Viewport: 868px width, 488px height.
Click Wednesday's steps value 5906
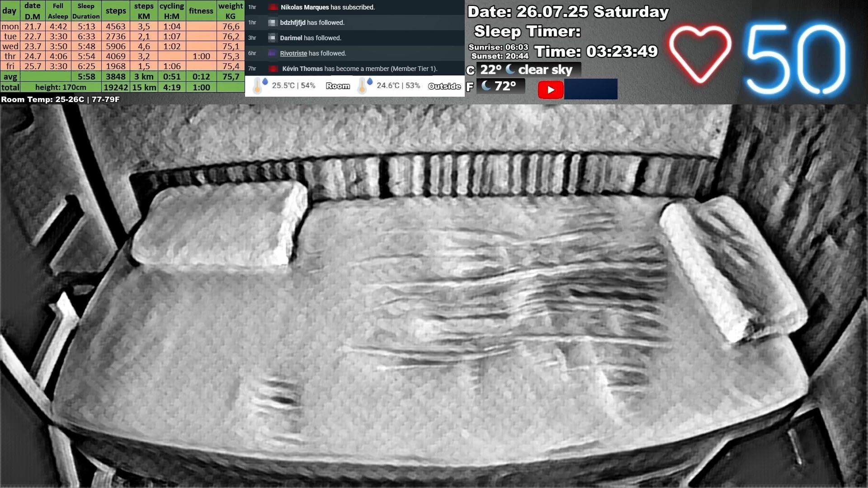point(116,46)
